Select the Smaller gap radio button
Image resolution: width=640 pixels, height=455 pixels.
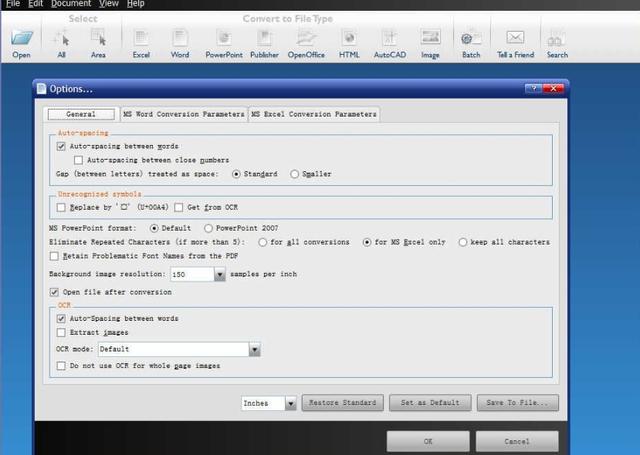click(294, 174)
